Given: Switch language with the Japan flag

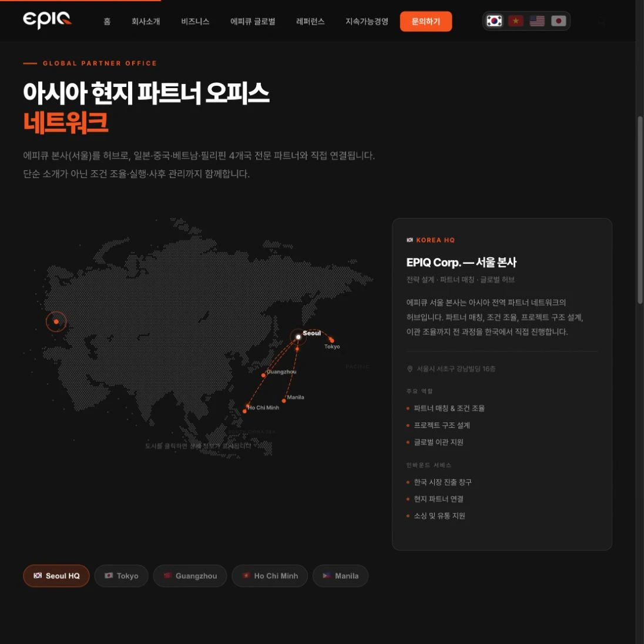Looking at the screenshot, I should (x=558, y=21).
